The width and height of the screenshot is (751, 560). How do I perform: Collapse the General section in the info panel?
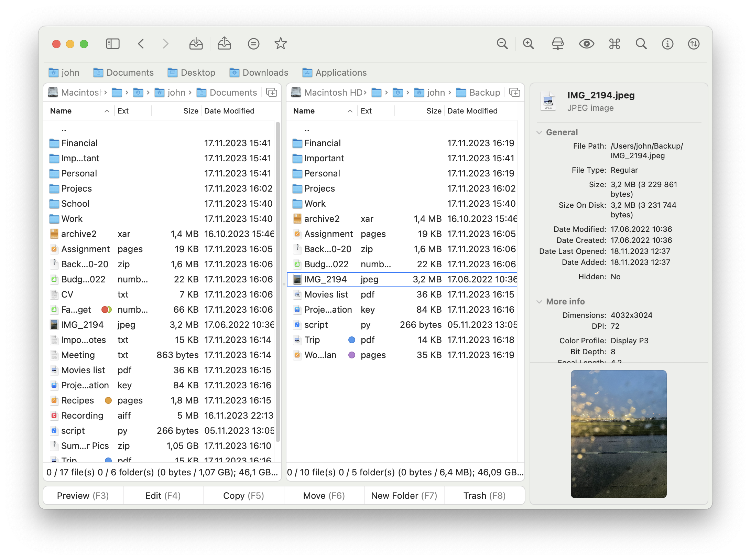point(539,132)
